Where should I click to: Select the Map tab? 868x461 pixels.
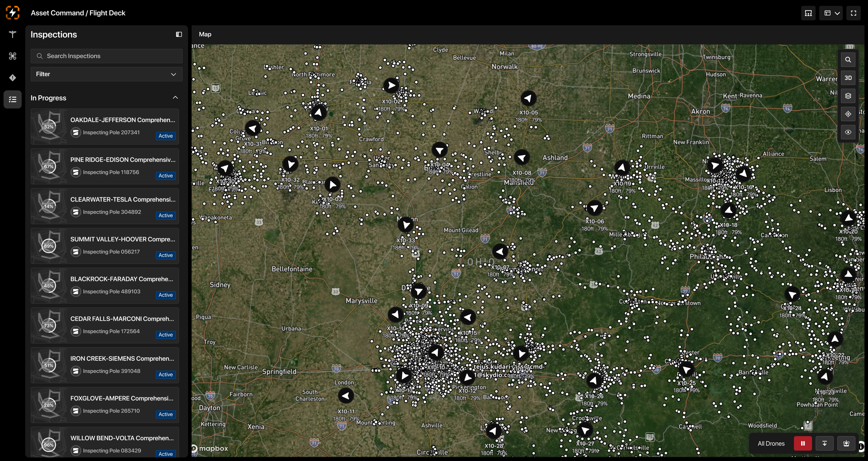point(205,34)
